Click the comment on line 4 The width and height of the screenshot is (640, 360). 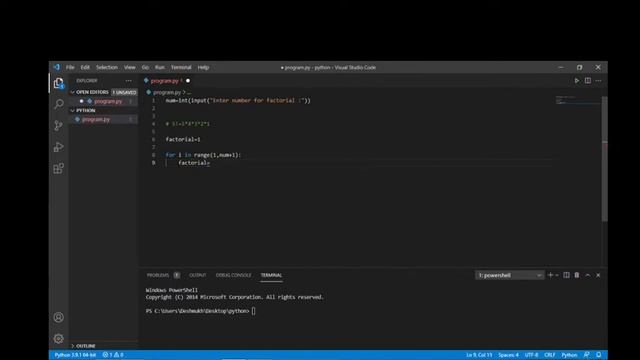(188, 124)
